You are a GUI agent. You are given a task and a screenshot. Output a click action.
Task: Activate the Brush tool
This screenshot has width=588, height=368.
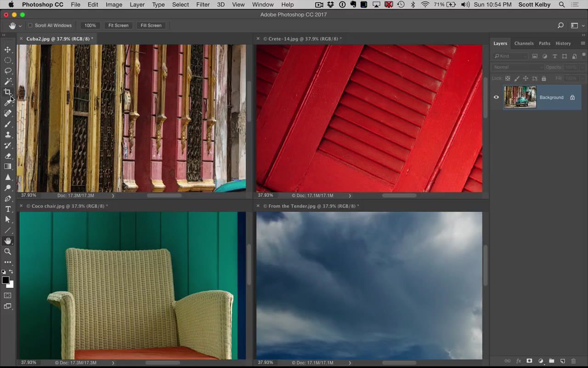point(7,124)
